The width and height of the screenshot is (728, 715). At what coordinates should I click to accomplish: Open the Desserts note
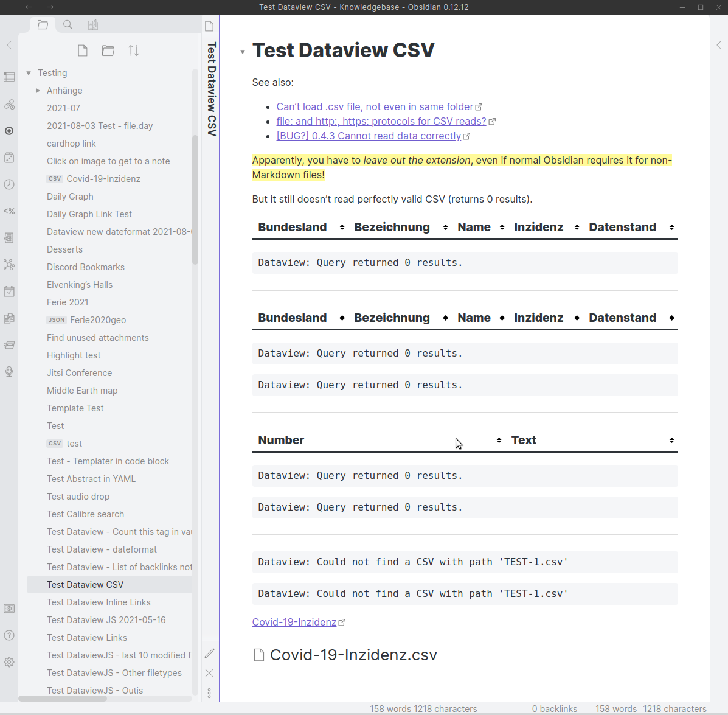(x=64, y=249)
